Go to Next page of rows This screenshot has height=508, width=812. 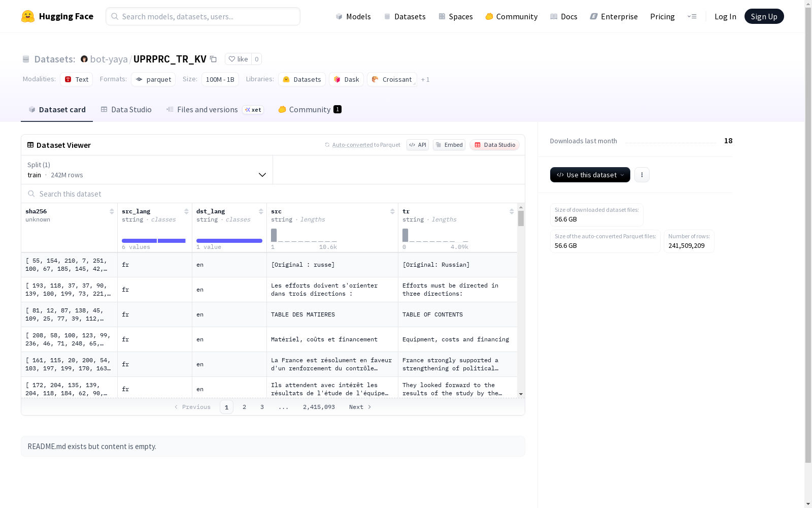click(360, 407)
